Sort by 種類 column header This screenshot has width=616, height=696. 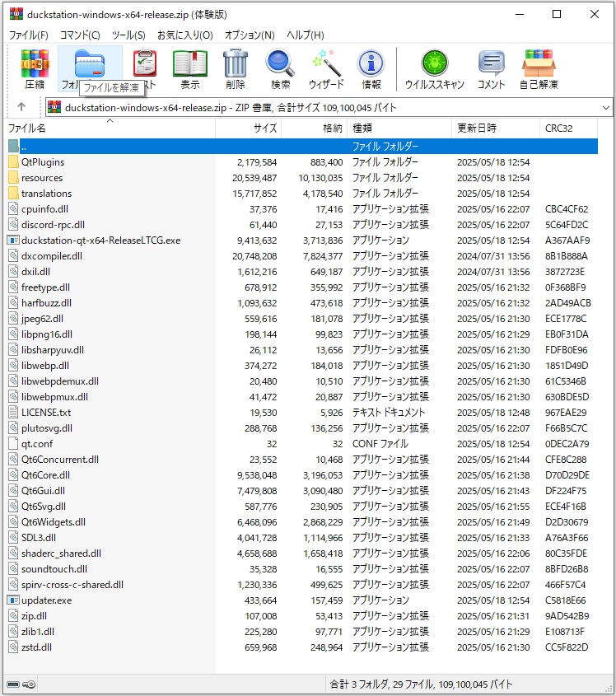coord(399,128)
